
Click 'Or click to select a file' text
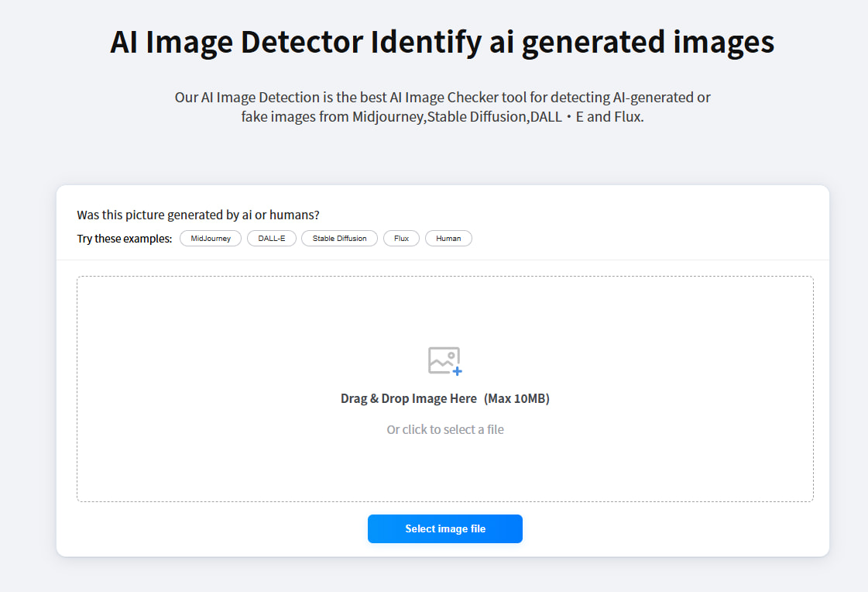pos(444,429)
